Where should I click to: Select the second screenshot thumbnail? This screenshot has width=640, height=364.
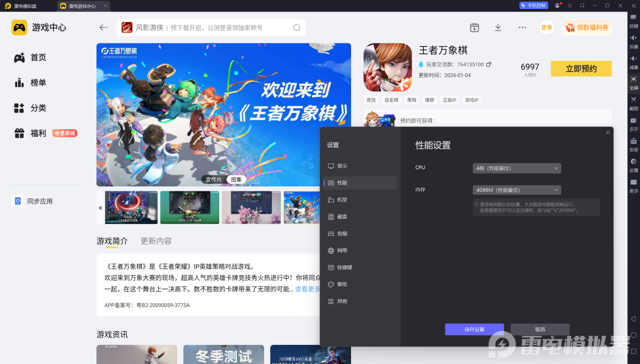click(189, 207)
